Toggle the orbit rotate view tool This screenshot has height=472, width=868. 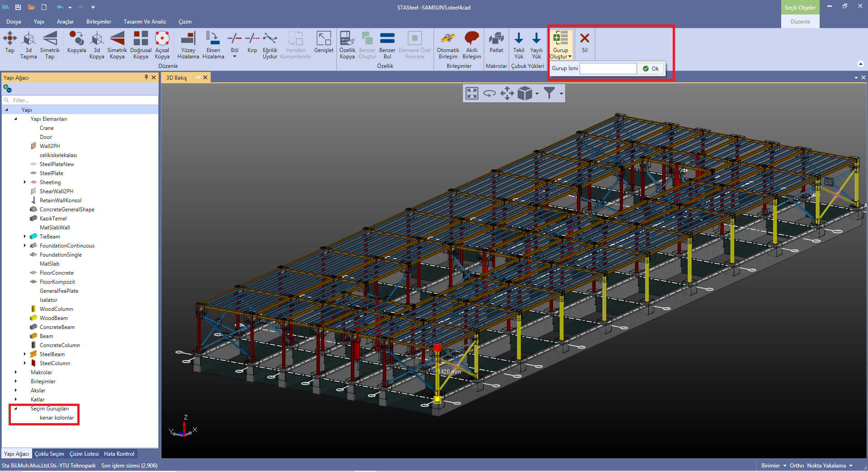tap(489, 94)
